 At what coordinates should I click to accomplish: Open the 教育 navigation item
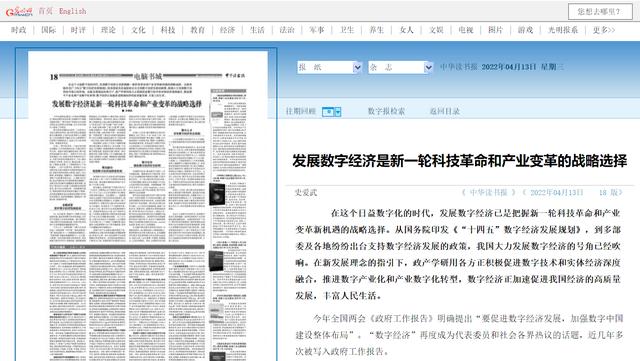198,30
